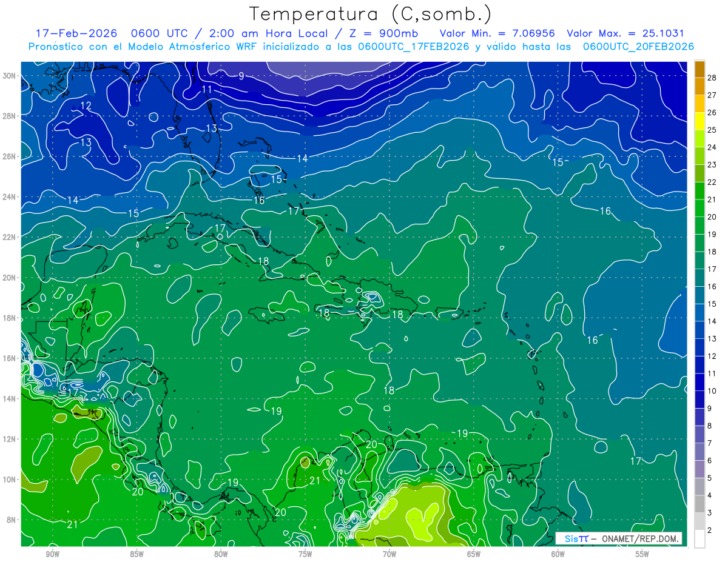Click the 12N latitude axis label
This screenshot has width=728, height=562.
click(10, 439)
